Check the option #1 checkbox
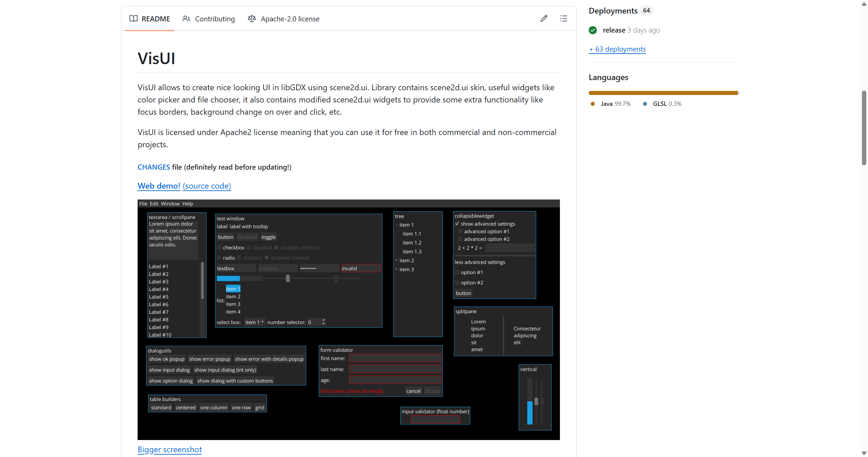Screen dimensions: 868x457 [x=457, y=272]
